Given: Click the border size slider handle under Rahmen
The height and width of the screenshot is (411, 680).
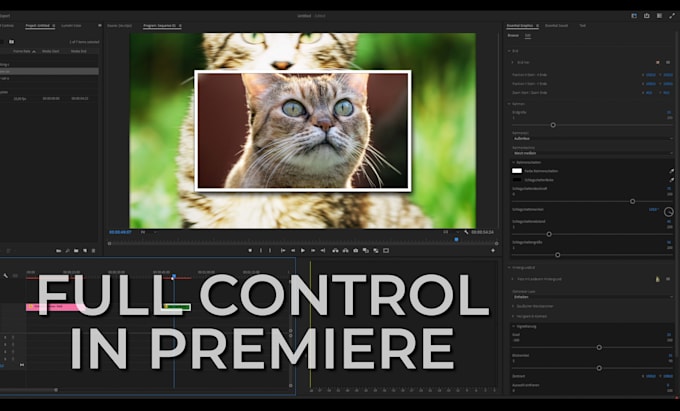Looking at the screenshot, I should (x=553, y=125).
